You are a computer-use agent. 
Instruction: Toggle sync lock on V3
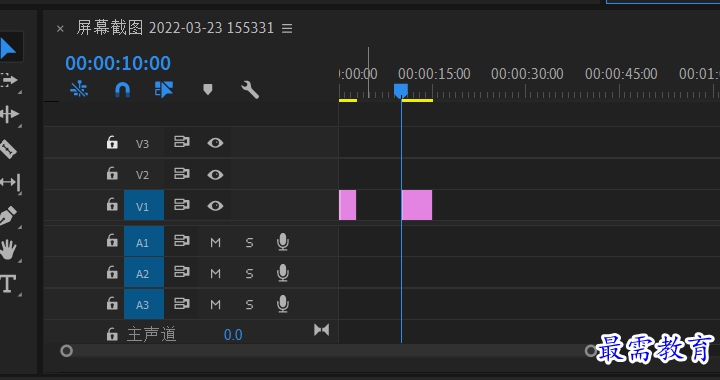coord(182,142)
